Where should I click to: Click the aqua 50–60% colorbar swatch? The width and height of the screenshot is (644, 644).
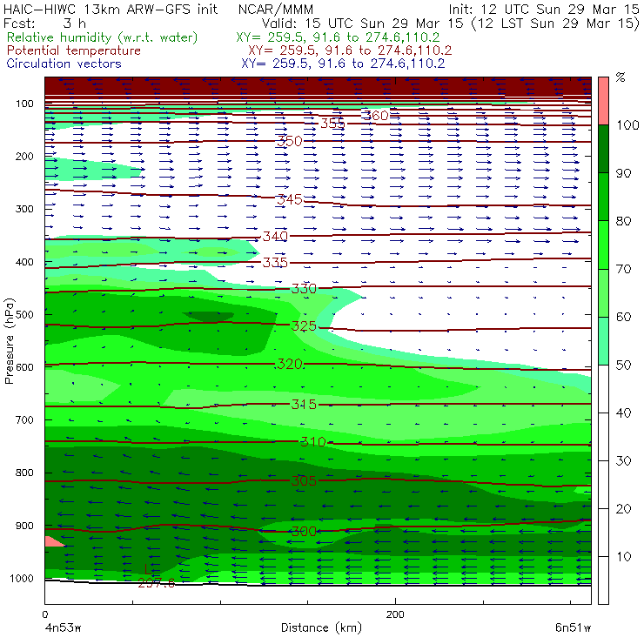pos(603,341)
